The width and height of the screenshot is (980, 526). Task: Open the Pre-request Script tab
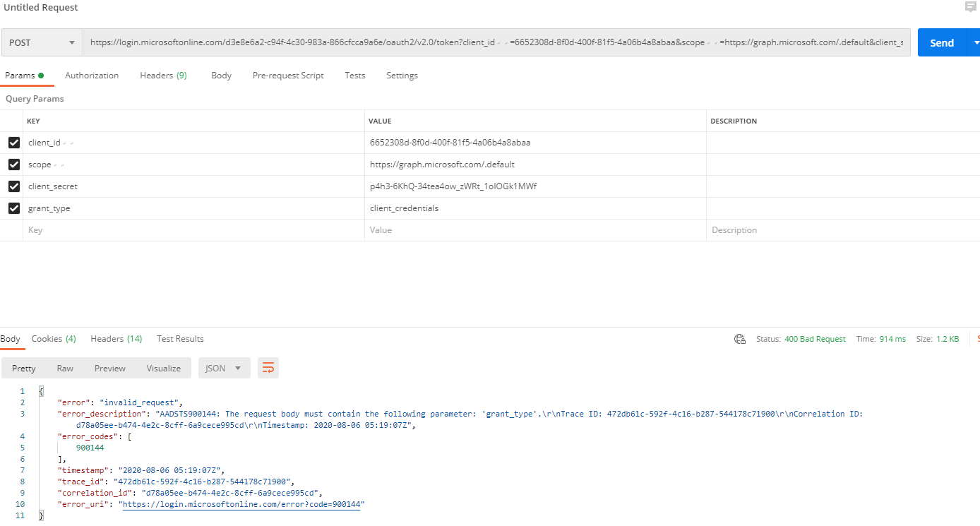(x=288, y=76)
